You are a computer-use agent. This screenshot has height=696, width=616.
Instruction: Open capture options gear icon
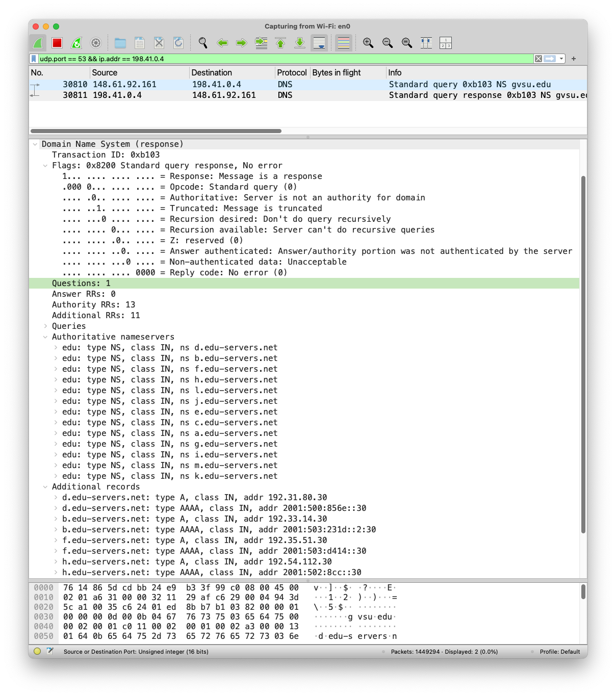[x=96, y=43]
